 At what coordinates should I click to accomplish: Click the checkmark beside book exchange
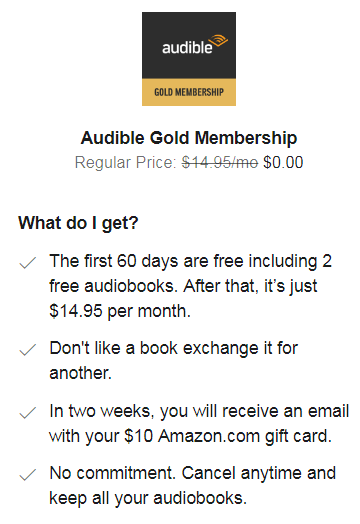point(27,350)
